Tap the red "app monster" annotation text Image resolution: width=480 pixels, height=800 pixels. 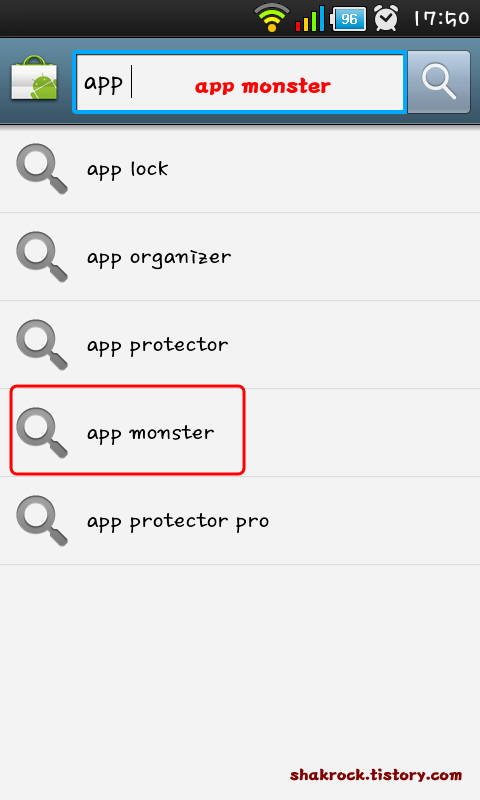pyautogui.click(x=263, y=86)
